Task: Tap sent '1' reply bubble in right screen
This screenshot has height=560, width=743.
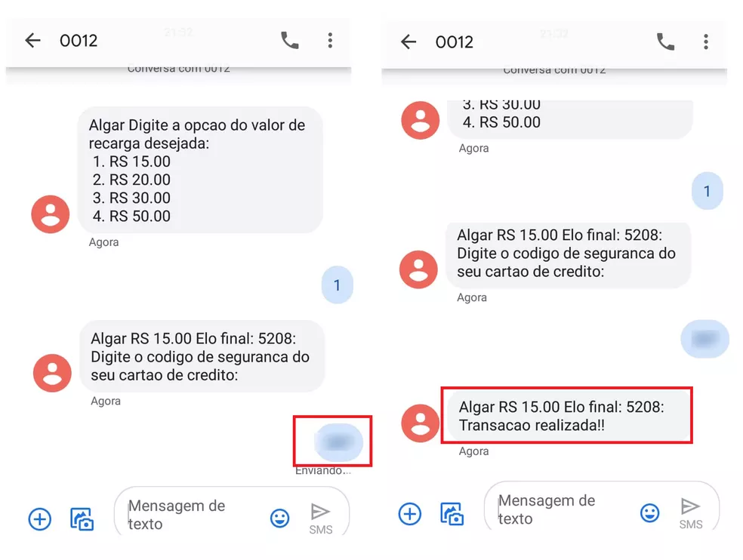Action: tap(707, 191)
